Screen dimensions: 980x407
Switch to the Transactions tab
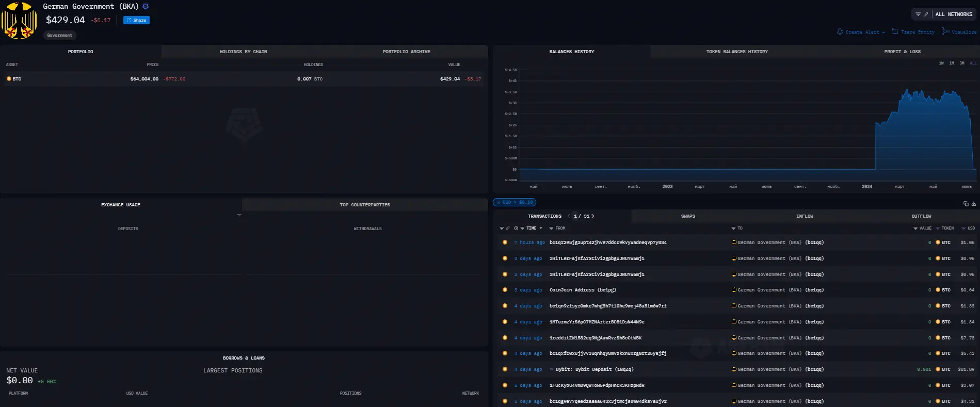[x=544, y=216]
